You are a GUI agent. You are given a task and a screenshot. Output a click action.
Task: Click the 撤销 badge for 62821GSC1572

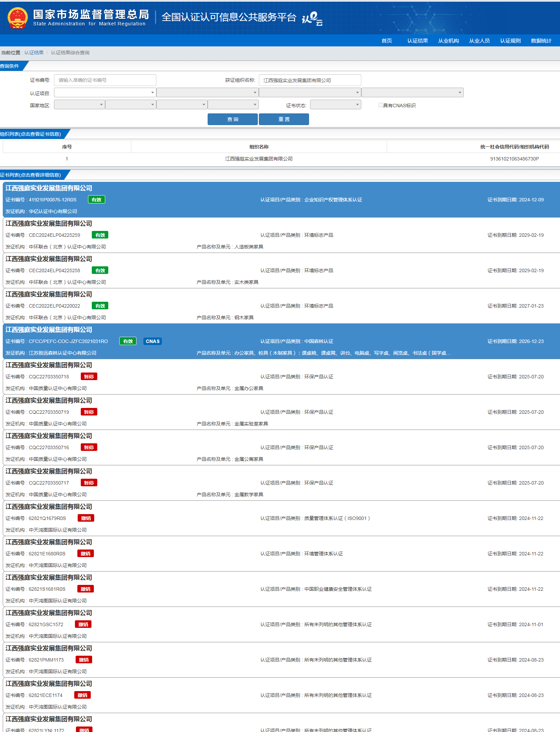point(83,624)
